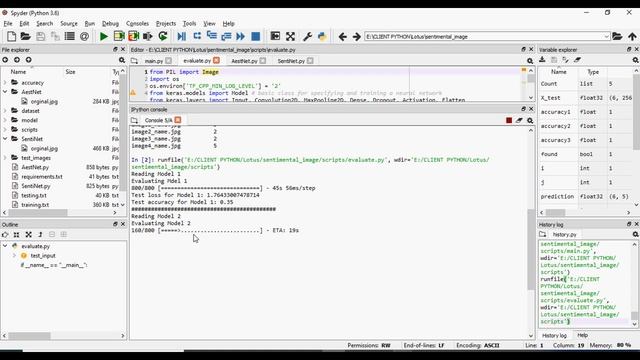Viewport: 640px width, 360px height.
Task: Expand the test_images folder
Action: [x=5, y=158]
